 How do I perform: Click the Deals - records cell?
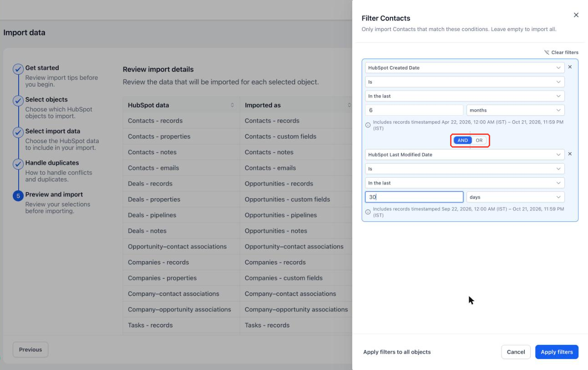181,184
